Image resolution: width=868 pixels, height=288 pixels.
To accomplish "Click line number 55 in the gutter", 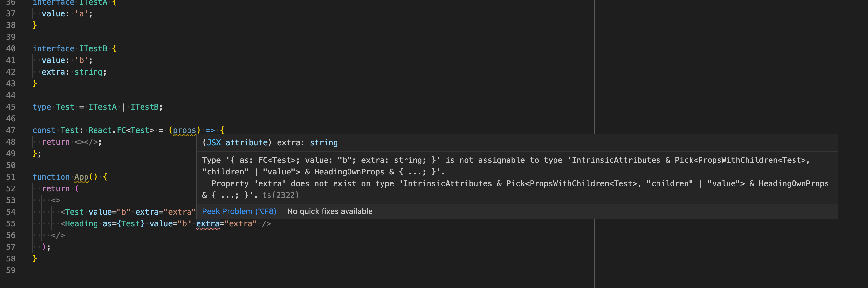I will (x=11, y=223).
